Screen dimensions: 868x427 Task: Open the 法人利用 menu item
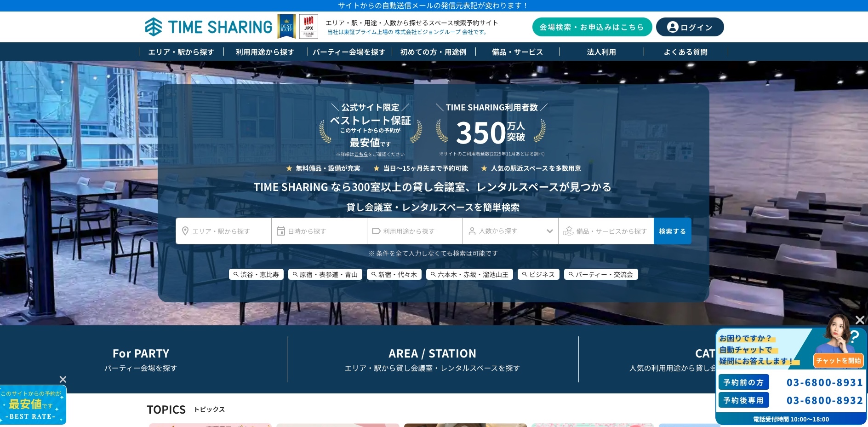(x=601, y=52)
